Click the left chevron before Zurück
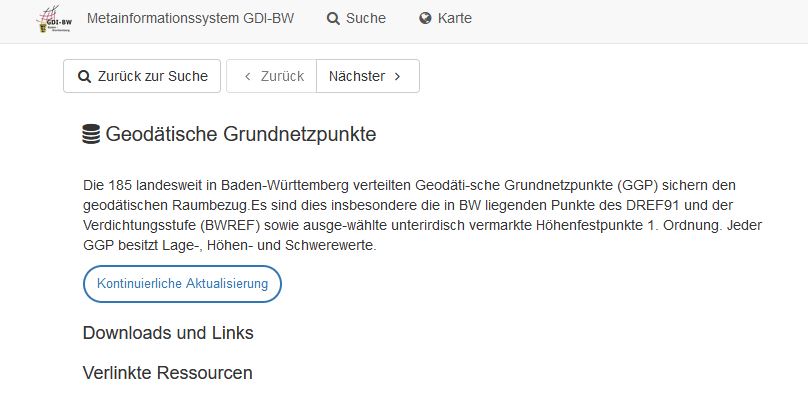The height and width of the screenshot is (400, 808). tap(247, 76)
